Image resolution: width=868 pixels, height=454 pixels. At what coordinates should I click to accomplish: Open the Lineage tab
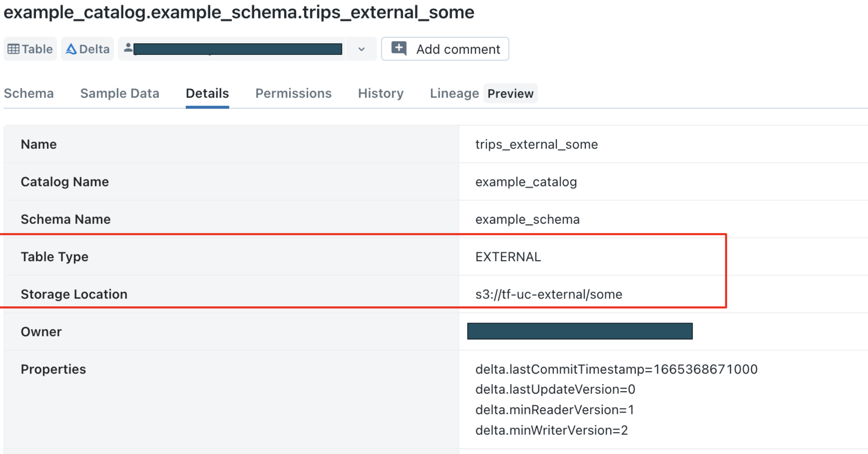pyautogui.click(x=454, y=93)
